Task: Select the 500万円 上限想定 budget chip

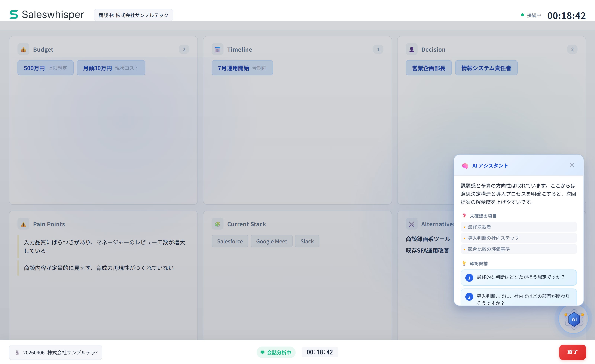Action: pos(45,68)
